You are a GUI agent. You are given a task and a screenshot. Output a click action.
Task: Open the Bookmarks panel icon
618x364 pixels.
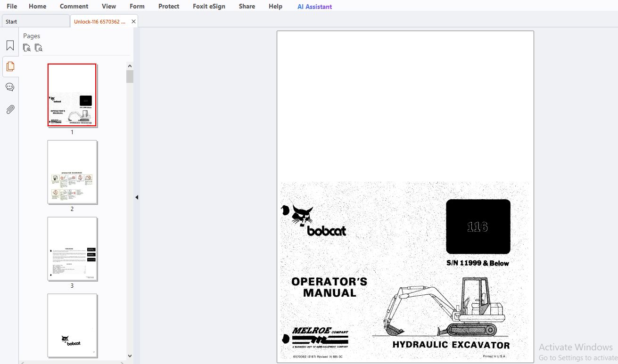[10, 46]
